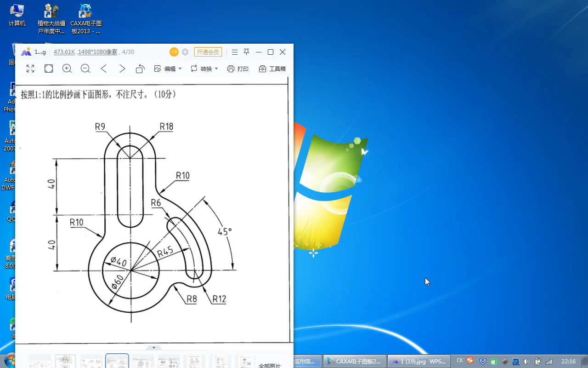The image size is (588, 368).
Task: Switch to CAXA电子图板 taskbar window
Action: click(x=354, y=361)
